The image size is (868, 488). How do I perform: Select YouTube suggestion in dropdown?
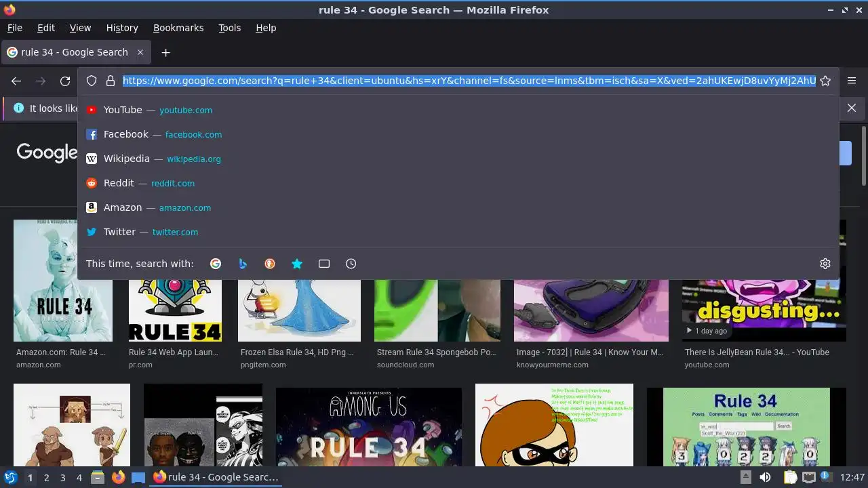tap(458, 110)
